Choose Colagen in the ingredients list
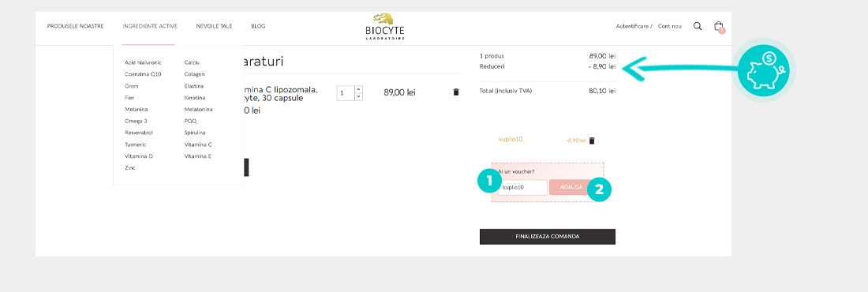Image resolution: width=868 pixels, height=292 pixels. (194, 74)
